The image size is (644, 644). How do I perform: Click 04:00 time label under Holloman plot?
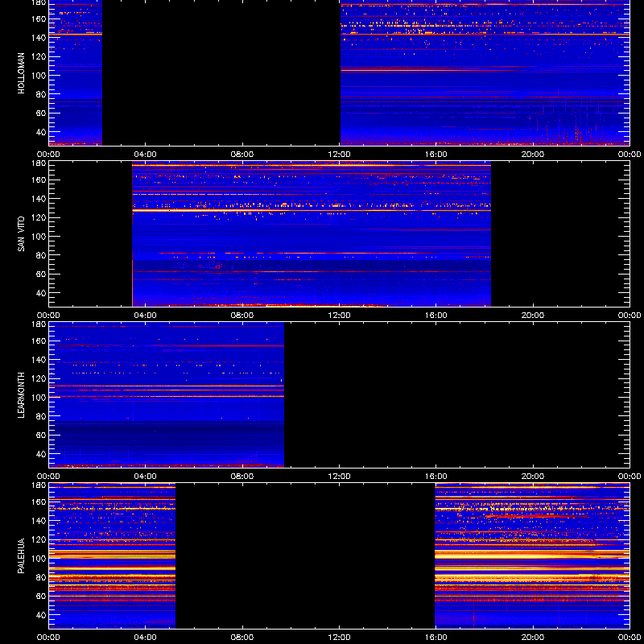145,155
